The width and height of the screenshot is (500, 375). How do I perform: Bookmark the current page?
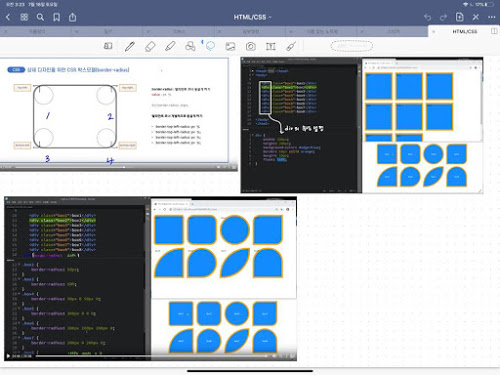tap(57, 17)
